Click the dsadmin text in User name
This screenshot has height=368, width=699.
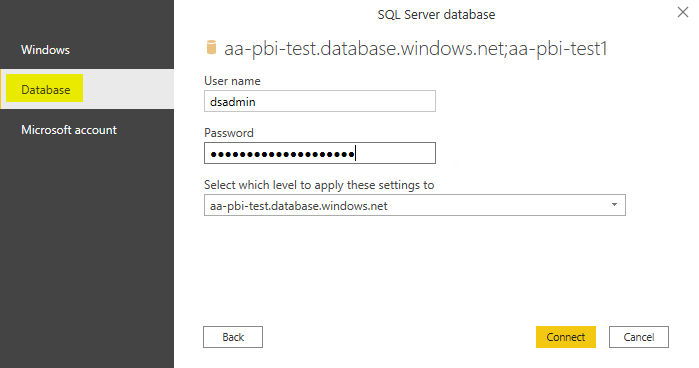[x=233, y=102]
